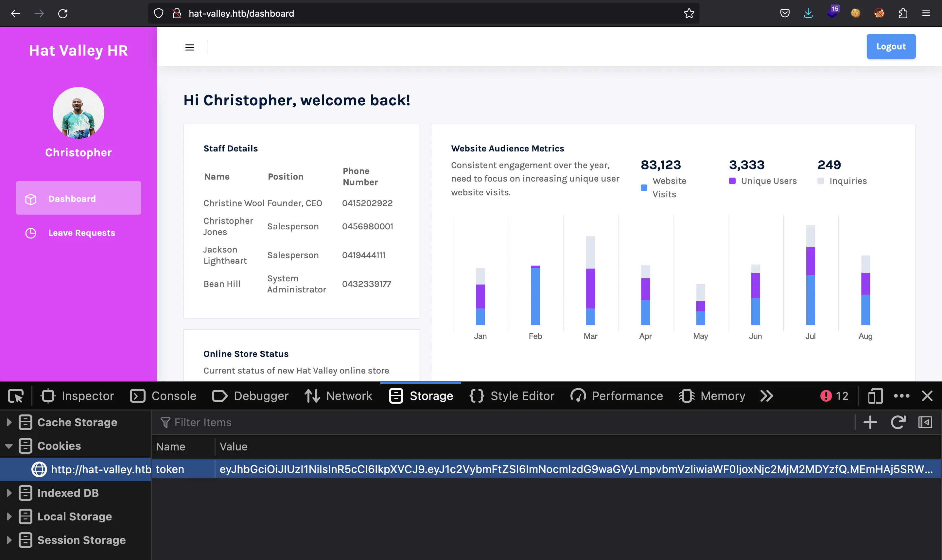Viewport: 942px width, 560px height.
Task: Toggle the storage details sidebar pane icon
Action: (x=925, y=422)
